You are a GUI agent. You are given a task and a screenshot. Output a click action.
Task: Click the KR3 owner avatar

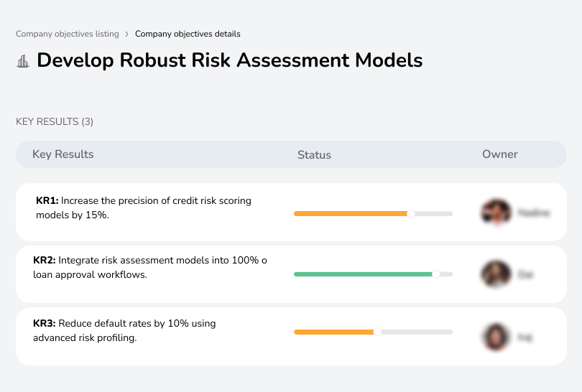(x=496, y=337)
